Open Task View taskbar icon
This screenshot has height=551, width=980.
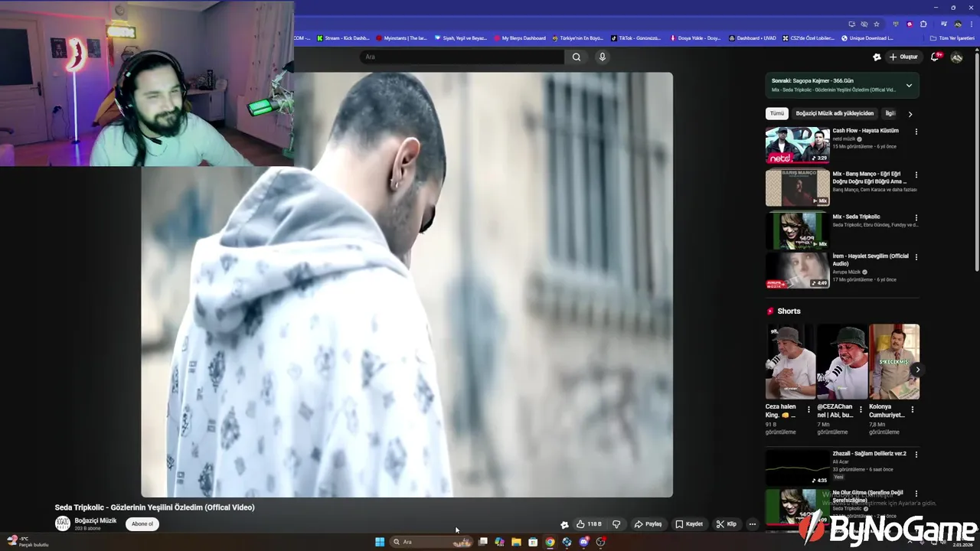(483, 542)
